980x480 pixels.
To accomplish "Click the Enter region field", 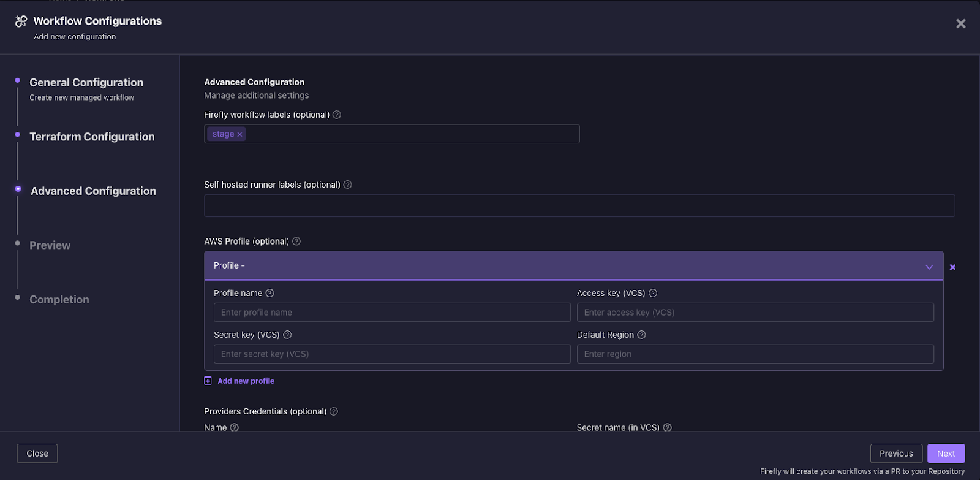I will tap(755, 354).
